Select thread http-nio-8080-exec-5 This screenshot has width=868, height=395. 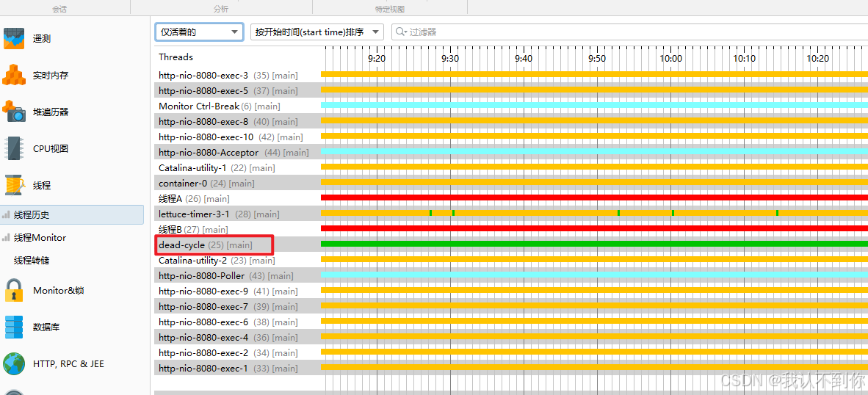[x=237, y=91]
